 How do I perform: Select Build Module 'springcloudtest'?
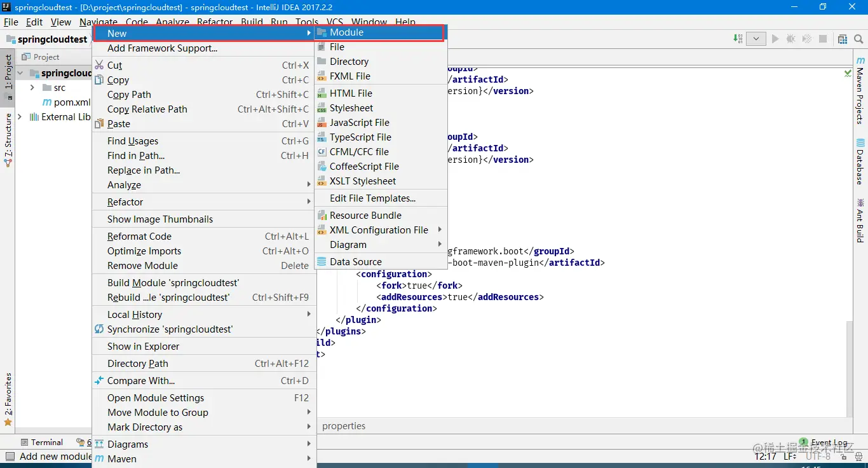point(203,283)
